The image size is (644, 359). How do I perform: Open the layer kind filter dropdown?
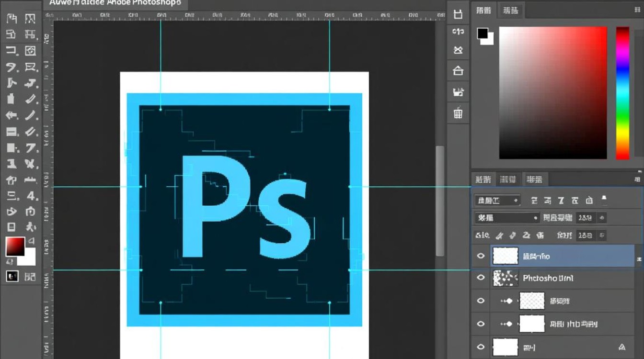tap(497, 201)
